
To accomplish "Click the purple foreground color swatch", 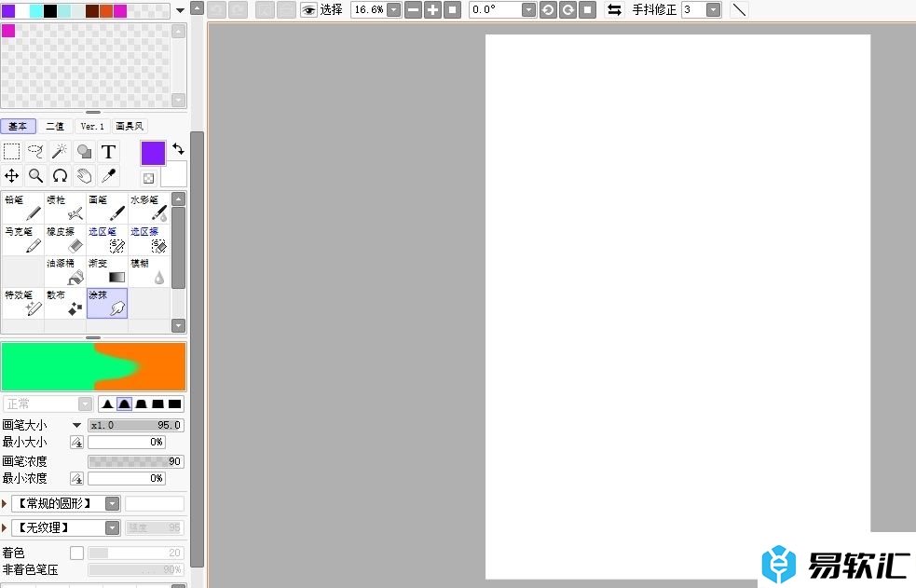I will 153,153.
